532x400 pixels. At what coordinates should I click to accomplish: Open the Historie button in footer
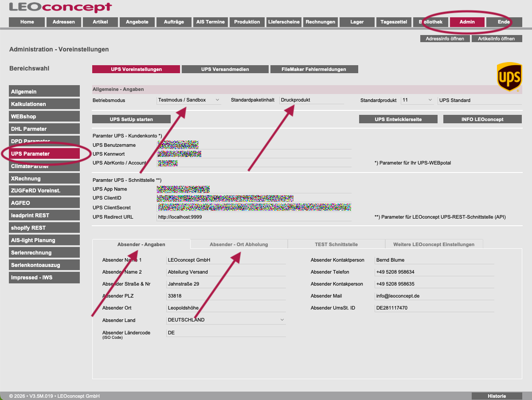[x=497, y=396]
